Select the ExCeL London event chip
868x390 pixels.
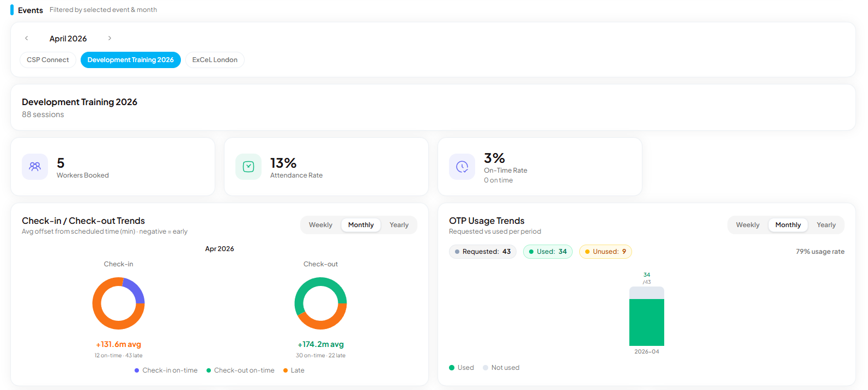(x=215, y=60)
